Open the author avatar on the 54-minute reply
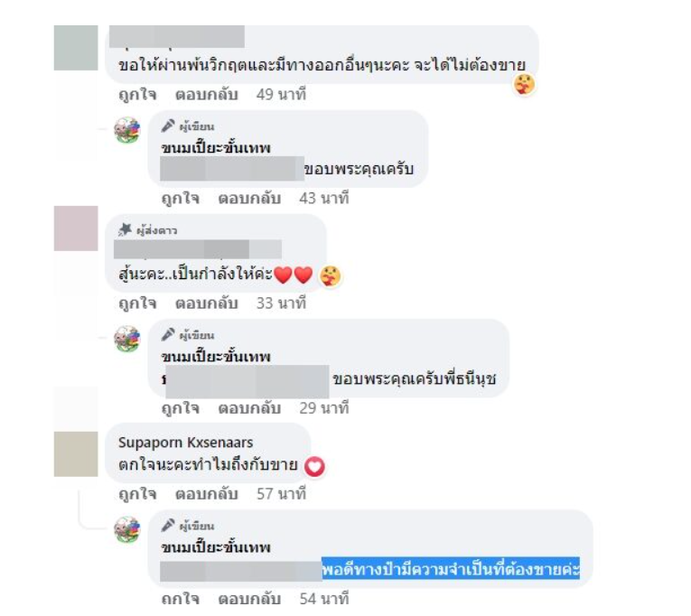 tap(127, 529)
